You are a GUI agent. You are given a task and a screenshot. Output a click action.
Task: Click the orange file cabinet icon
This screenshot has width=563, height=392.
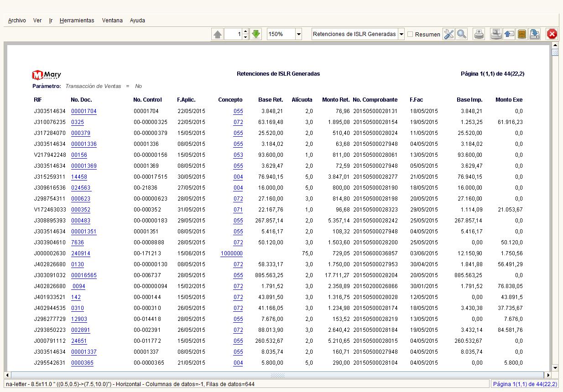pos(522,34)
